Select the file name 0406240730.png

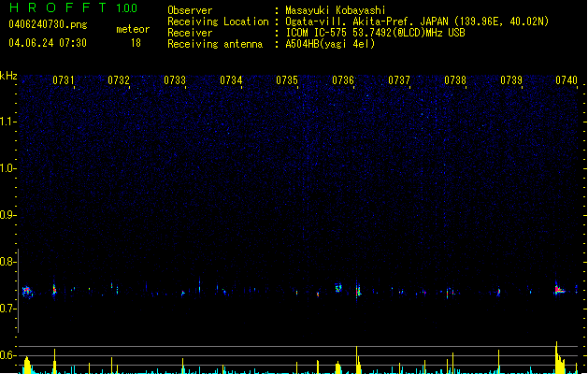pyautogui.click(x=48, y=24)
